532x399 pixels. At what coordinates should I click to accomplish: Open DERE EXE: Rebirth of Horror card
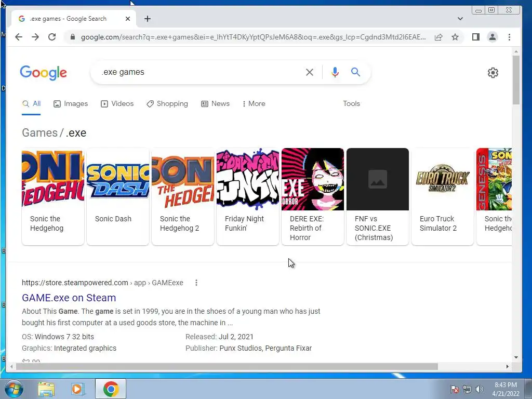(x=312, y=196)
